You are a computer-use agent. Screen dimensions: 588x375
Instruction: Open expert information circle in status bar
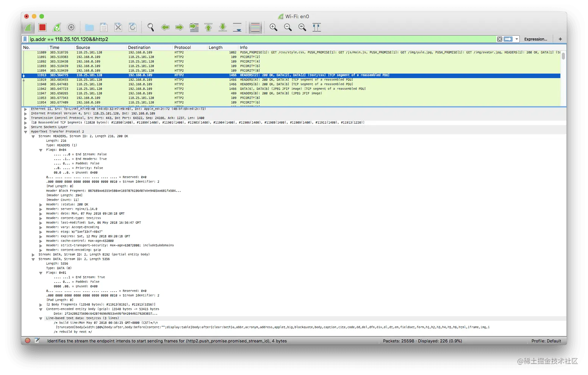(x=28, y=340)
